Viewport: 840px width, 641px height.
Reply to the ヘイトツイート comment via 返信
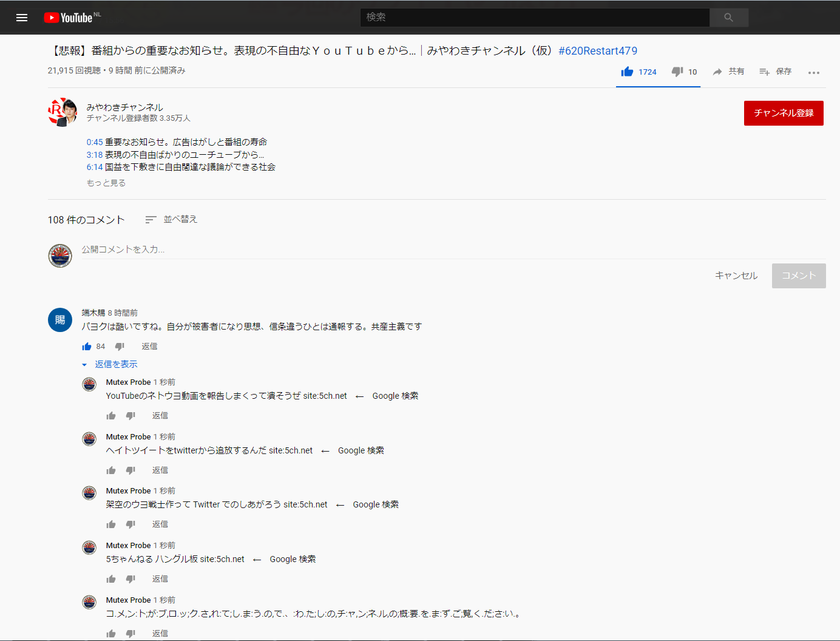(160, 470)
